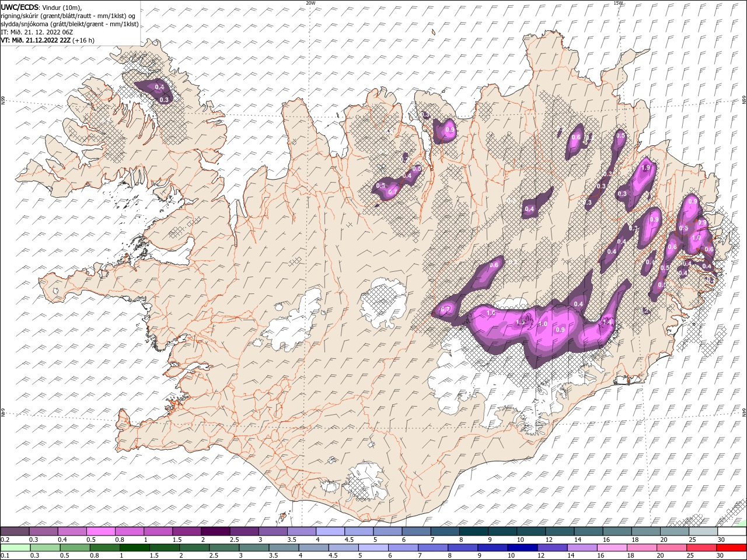Click the 'IT: Mið. 21. 12. 2022 06Z' line
This screenshot has width=747, height=560.
click(36, 32)
